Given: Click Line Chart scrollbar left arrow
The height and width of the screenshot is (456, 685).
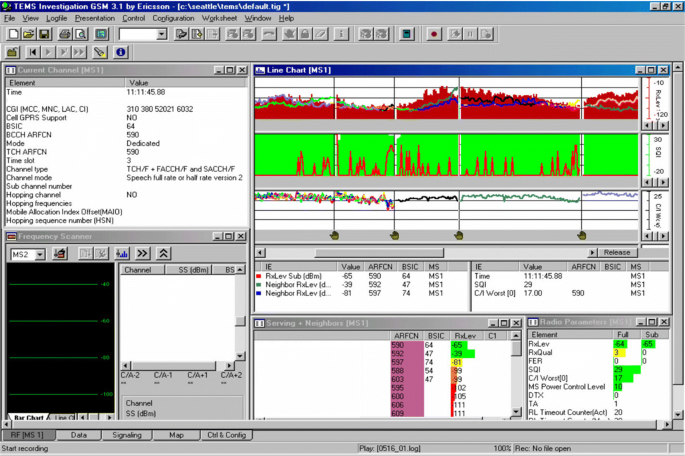Looking at the screenshot, I should [x=260, y=252].
